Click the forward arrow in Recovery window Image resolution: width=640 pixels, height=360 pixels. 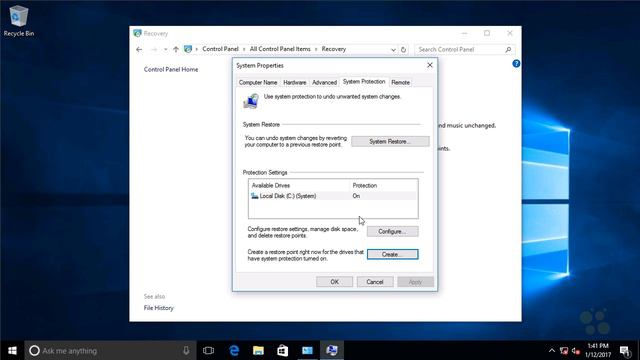click(x=154, y=49)
